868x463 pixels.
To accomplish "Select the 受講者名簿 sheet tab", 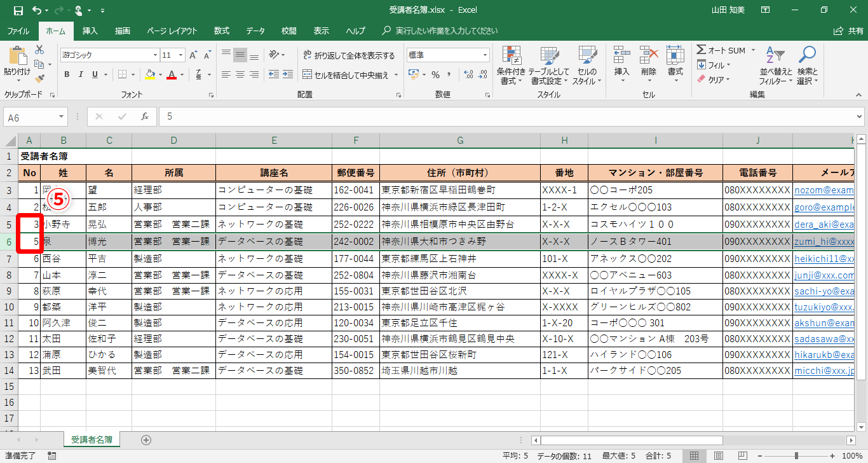I will pos(92,439).
